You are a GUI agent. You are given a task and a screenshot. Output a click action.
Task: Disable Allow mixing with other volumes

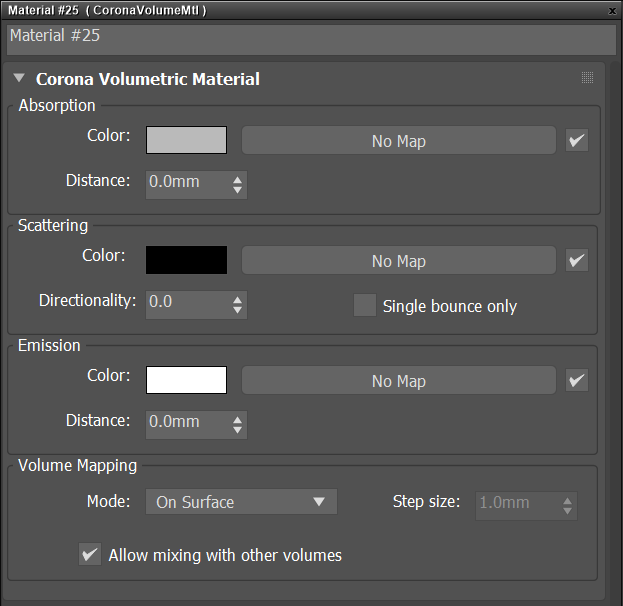90,554
